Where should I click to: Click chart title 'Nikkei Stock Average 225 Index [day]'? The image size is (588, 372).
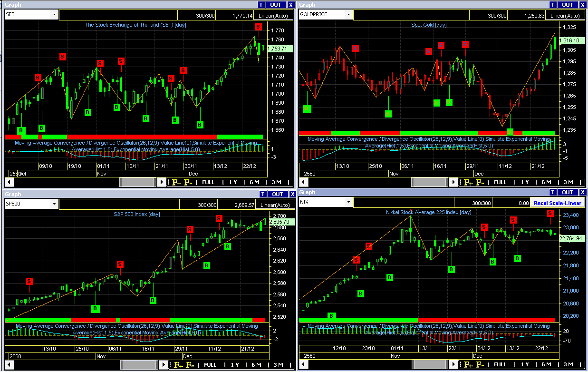pos(429,212)
